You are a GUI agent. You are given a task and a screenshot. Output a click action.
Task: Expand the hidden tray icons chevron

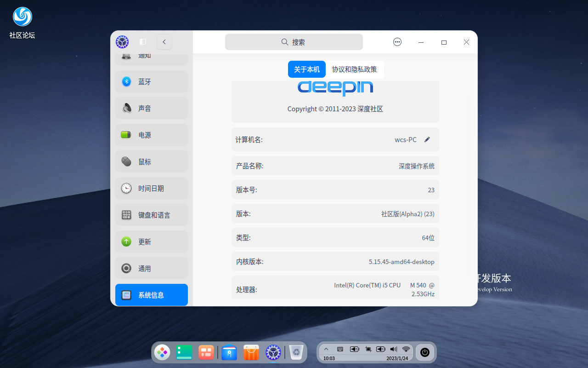click(x=326, y=349)
